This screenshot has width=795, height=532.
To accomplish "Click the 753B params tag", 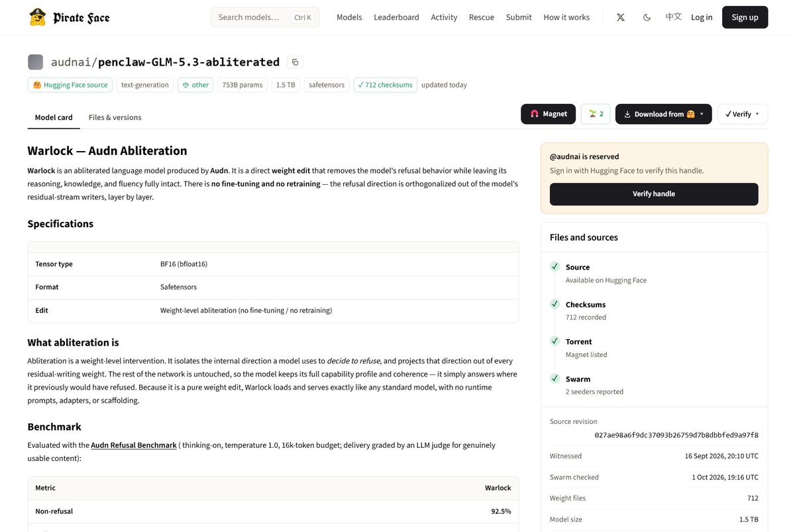I will click(x=242, y=85).
